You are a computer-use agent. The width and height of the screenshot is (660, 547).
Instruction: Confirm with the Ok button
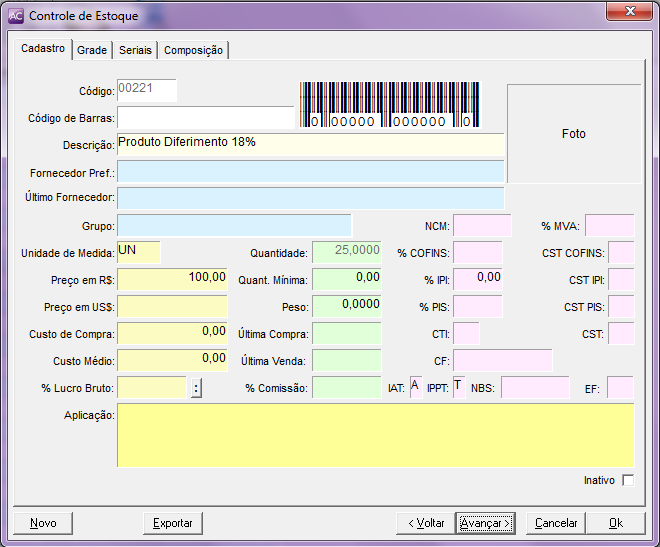(x=615, y=523)
